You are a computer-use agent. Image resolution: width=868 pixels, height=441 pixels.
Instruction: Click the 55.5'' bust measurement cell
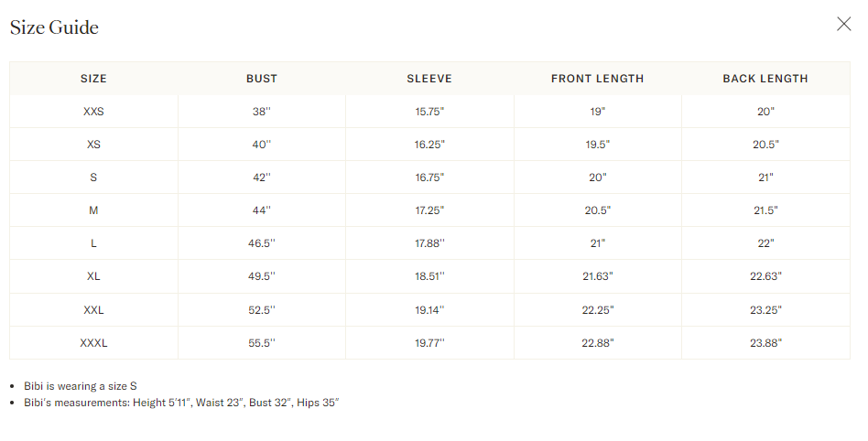point(262,343)
